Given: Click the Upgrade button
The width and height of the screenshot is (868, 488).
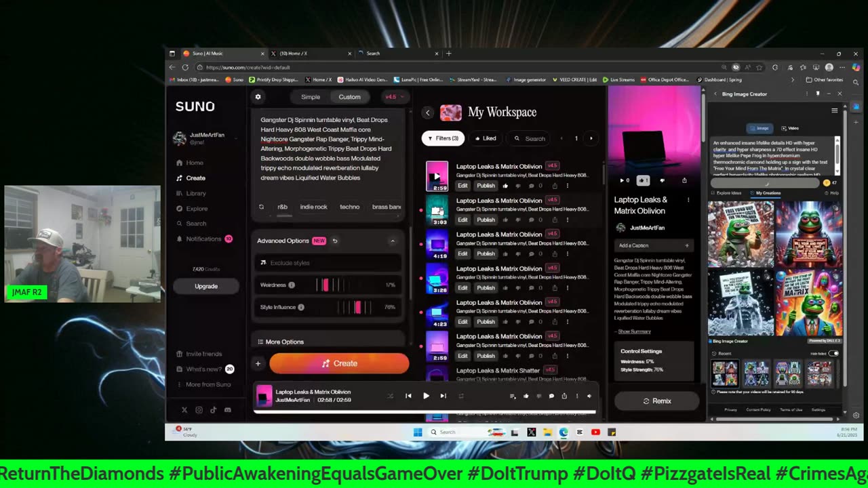Looking at the screenshot, I should click(x=206, y=286).
